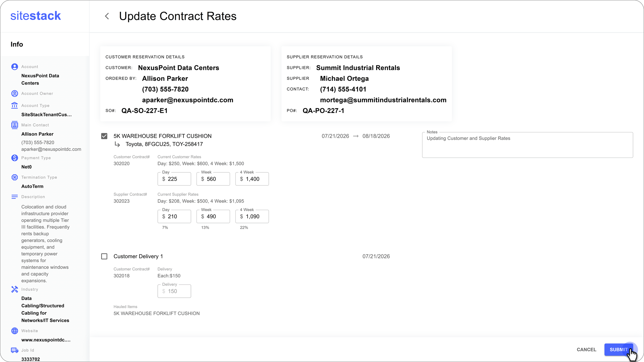Image resolution: width=644 pixels, height=362 pixels.
Task: Click the Account person icon
Action: [14, 67]
